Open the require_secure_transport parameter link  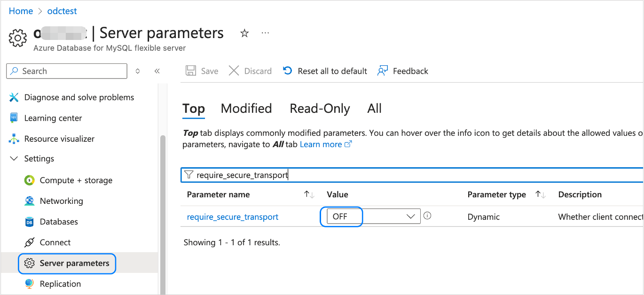(233, 217)
